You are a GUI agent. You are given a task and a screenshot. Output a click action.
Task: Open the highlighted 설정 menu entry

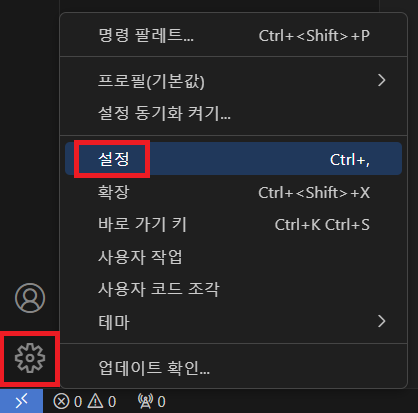233,159
